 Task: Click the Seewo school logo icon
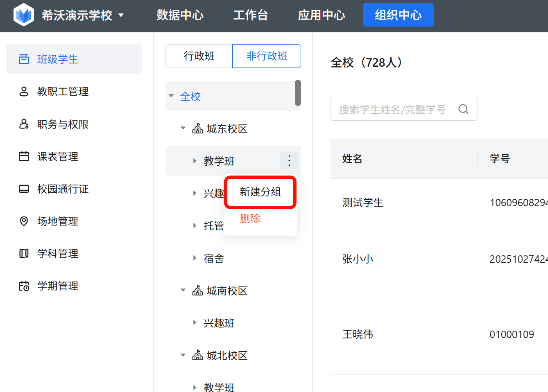(x=24, y=15)
